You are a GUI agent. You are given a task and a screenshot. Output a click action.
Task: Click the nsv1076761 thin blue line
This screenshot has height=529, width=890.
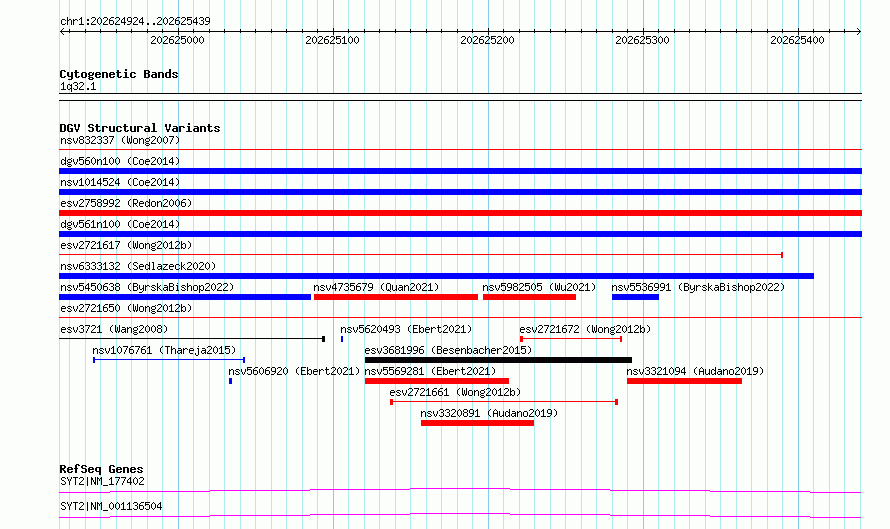pyautogui.click(x=169, y=360)
